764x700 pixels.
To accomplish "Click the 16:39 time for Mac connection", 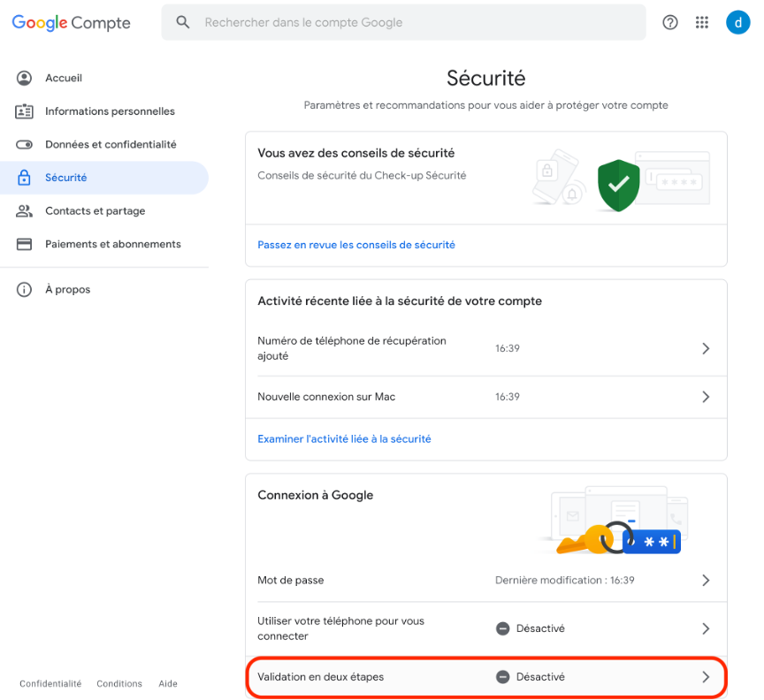I will click(508, 397).
